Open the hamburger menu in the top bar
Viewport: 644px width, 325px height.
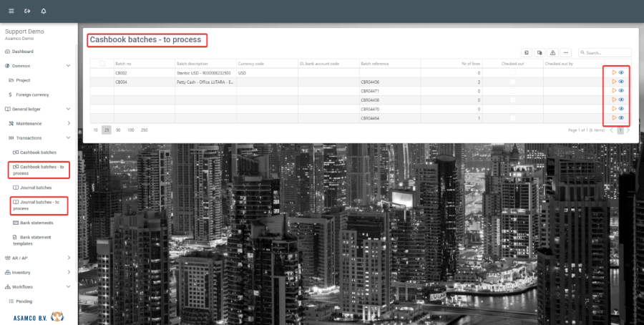(x=11, y=11)
